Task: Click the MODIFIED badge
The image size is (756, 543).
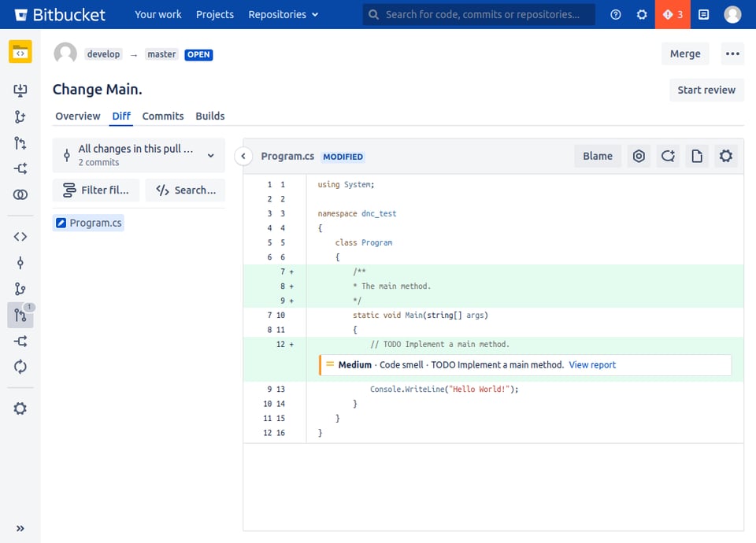Action: point(343,157)
